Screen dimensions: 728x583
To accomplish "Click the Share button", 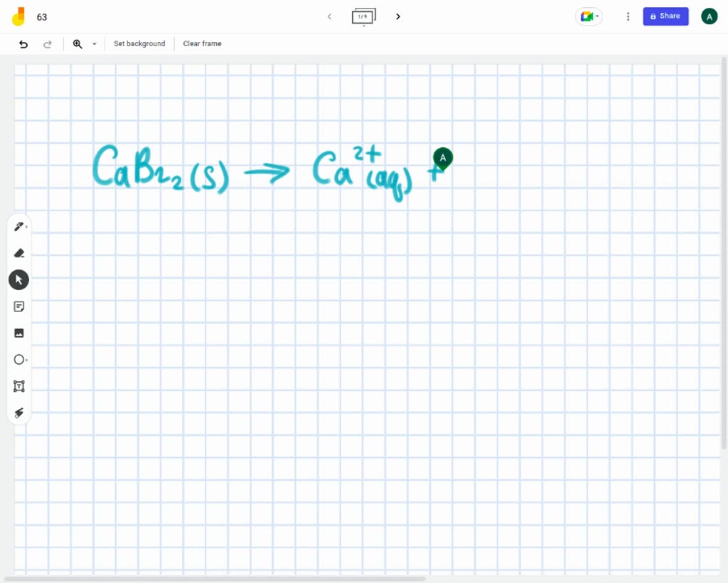I will pos(665,16).
